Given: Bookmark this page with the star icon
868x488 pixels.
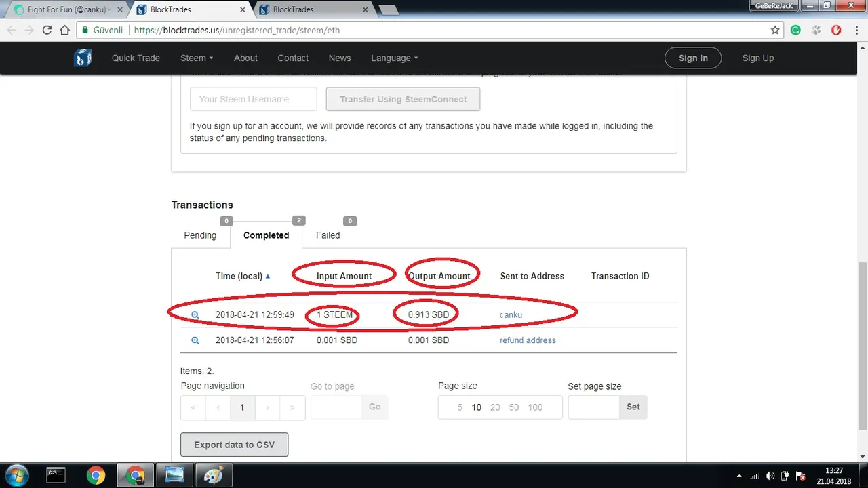Looking at the screenshot, I should click(775, 30).
